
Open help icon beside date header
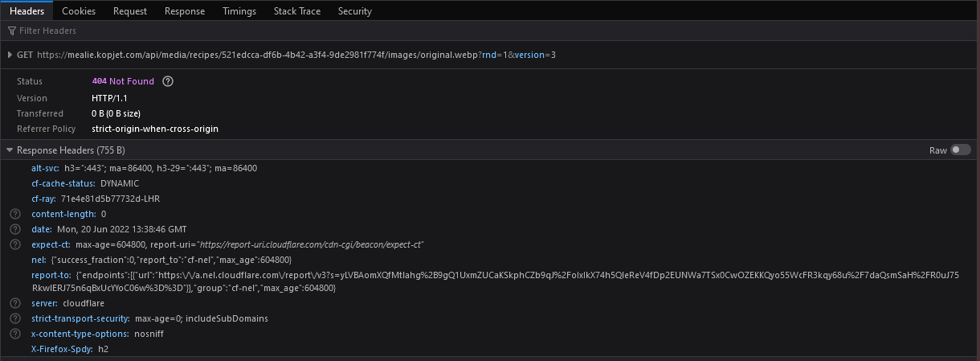pyautogui.click(x=14, y=229)
